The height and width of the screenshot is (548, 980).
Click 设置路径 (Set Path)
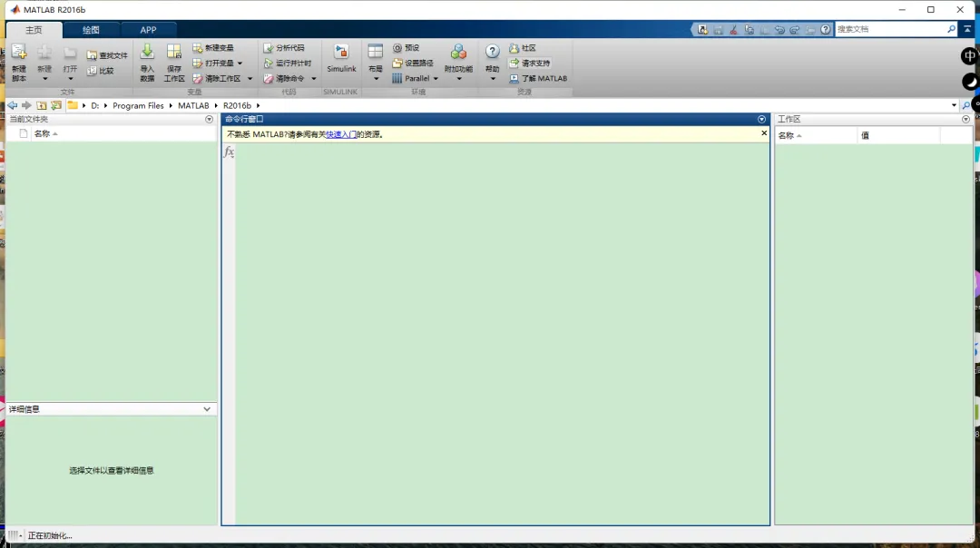click(x=413, y=64)
